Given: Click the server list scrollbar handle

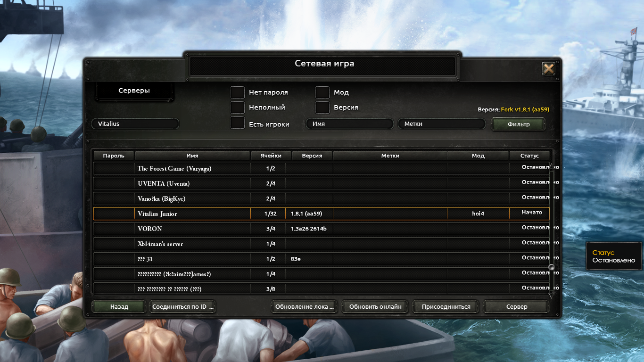Looking at the screenshot, I should pos(552,267).
